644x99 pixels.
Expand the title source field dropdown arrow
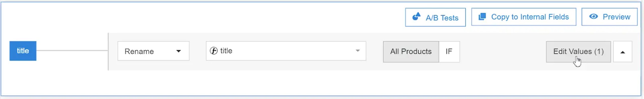(357, 51)
